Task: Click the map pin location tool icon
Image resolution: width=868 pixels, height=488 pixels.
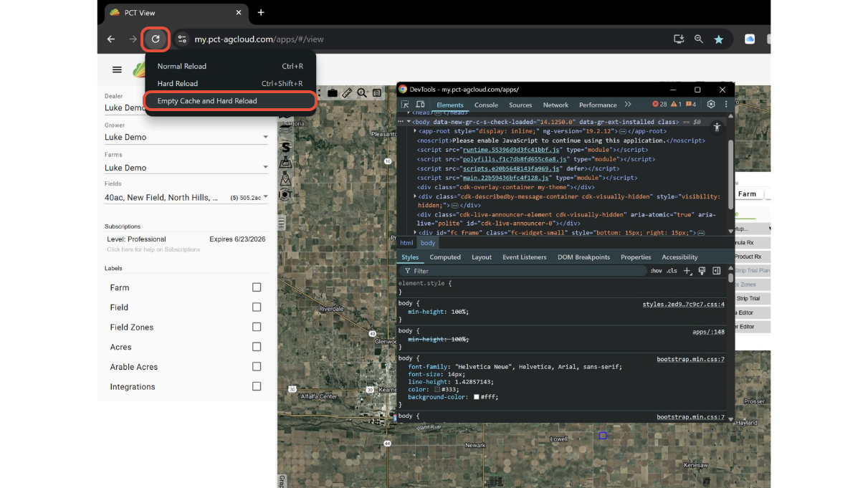Action: pyautogui.click(x=285, y=178)
